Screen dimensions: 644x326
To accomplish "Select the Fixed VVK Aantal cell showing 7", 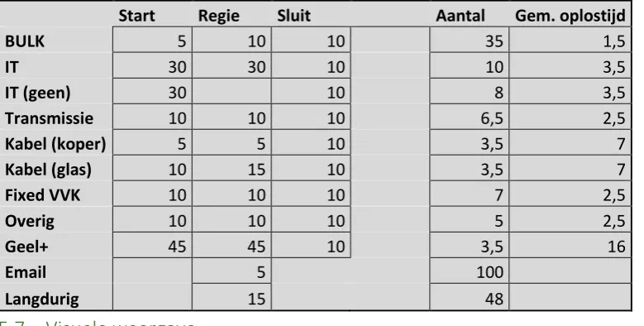I will pyautogui.click(x=470, y=194).
